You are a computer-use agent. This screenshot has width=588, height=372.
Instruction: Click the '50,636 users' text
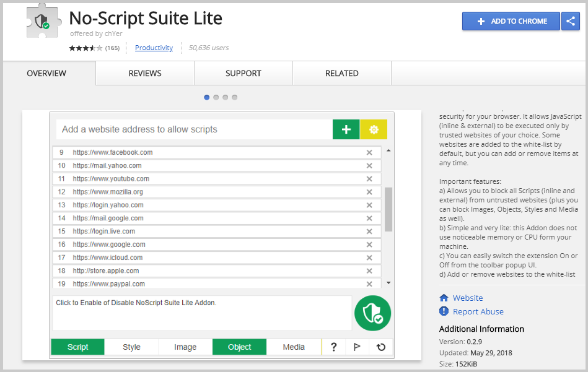209,48
